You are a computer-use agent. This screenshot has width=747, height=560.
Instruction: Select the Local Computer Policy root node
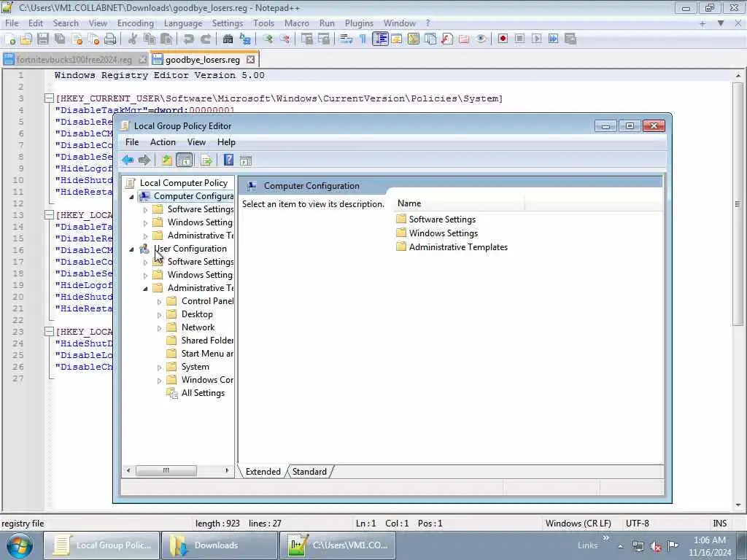[x=183, y=183]
